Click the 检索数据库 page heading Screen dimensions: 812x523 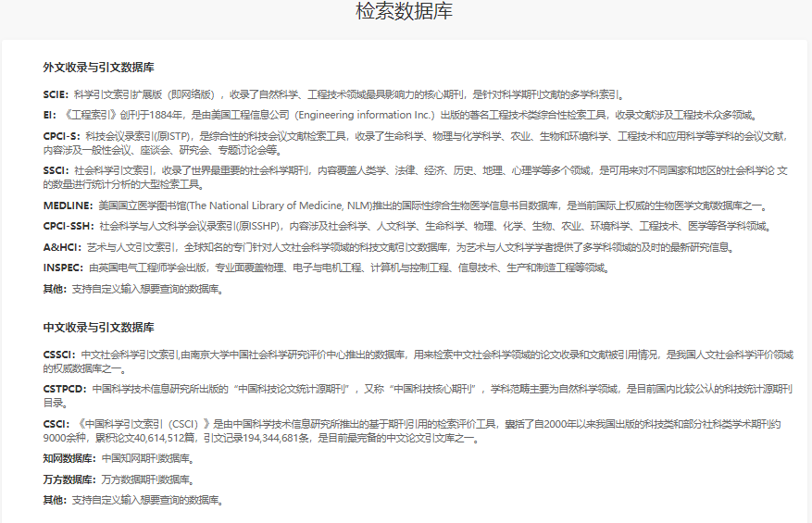405,11
